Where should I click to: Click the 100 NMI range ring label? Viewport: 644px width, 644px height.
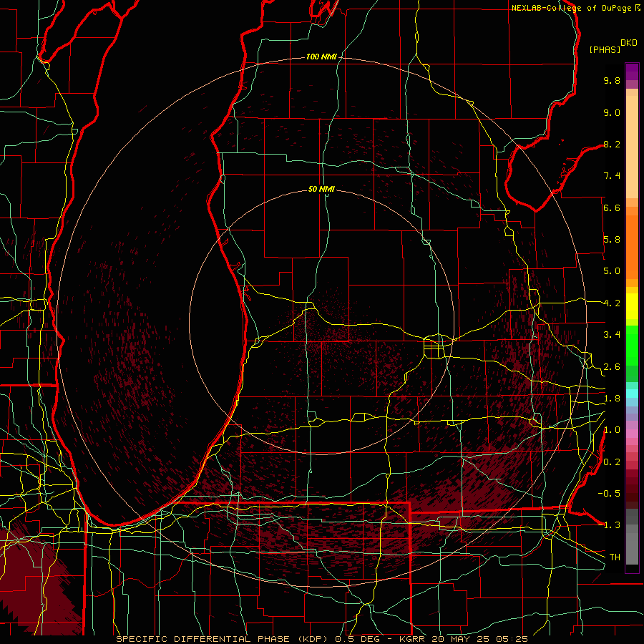(321, 57)
